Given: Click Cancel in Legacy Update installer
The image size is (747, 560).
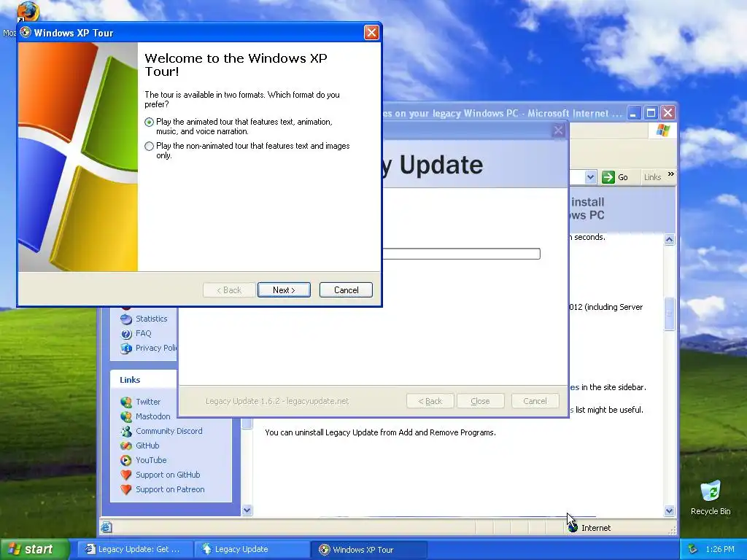Looking at the screenshot, I should 535,401.
